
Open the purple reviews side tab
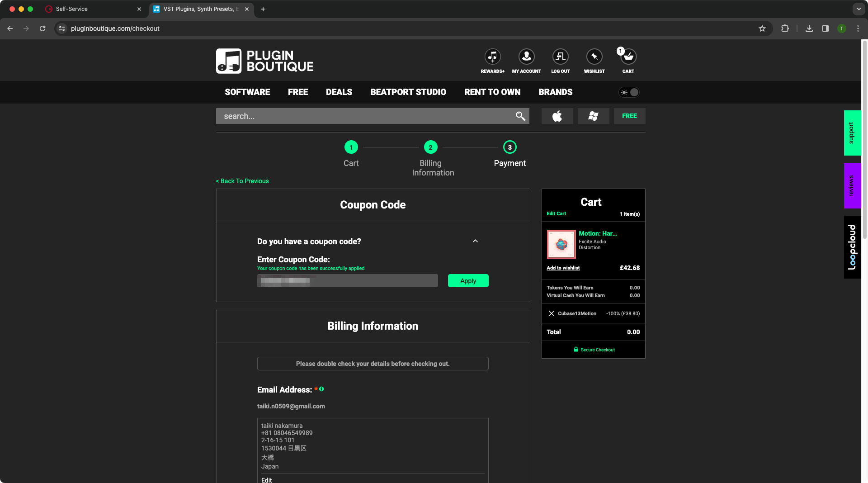click(852, 186)
